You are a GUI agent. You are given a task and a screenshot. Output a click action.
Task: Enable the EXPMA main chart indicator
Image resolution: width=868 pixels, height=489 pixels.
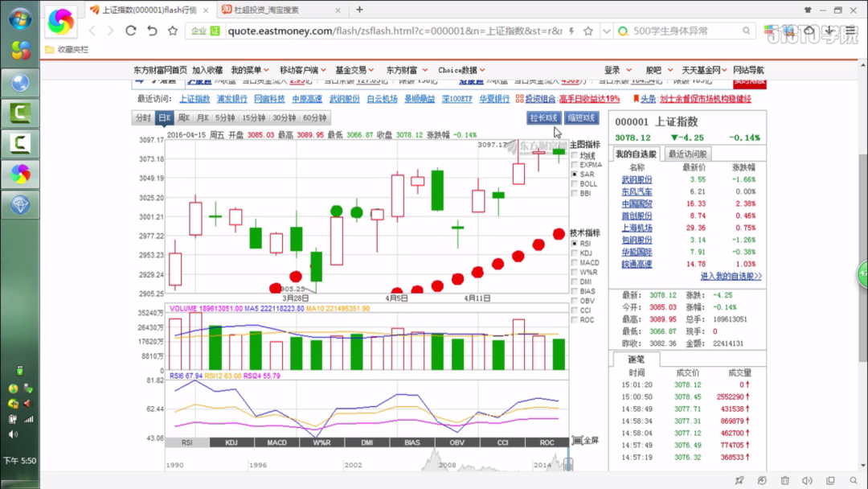[575, 165]
